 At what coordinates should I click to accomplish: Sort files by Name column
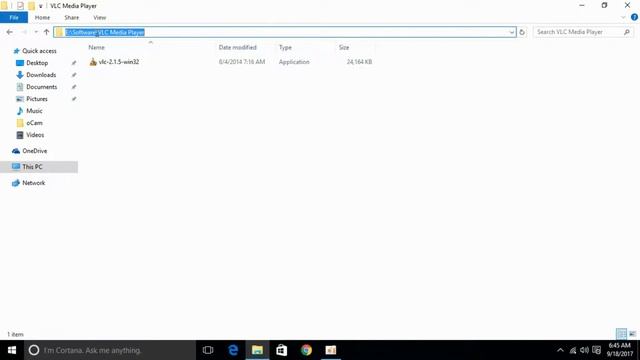(96, 47)
